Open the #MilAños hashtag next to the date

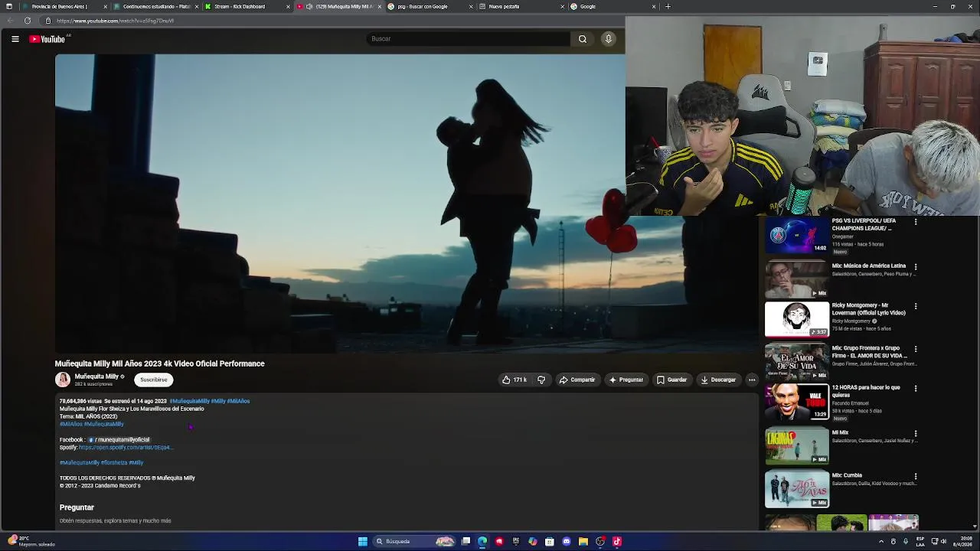pyautogui.click(x=238, y=401)
